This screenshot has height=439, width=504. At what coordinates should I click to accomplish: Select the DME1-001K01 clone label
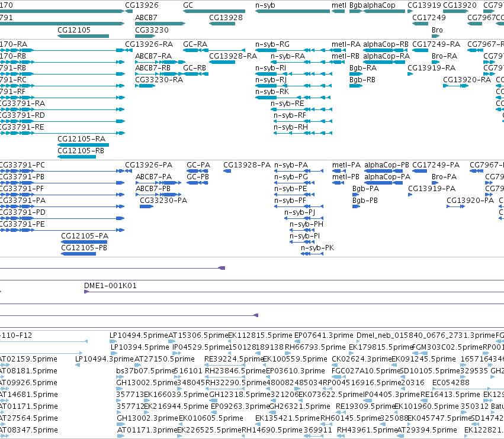pyautogui.click(x=110, y=286)
